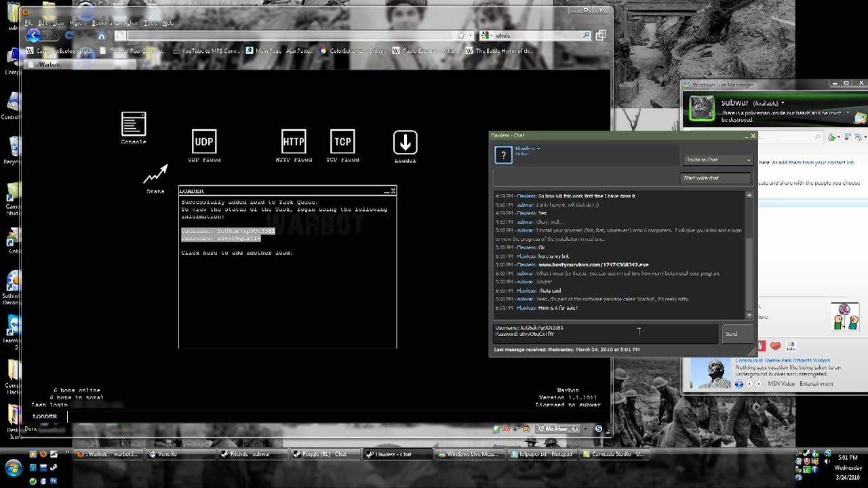The image size is (868, 488).
Task: Click 'Click here to add another load'
Action: click(237, 253)
